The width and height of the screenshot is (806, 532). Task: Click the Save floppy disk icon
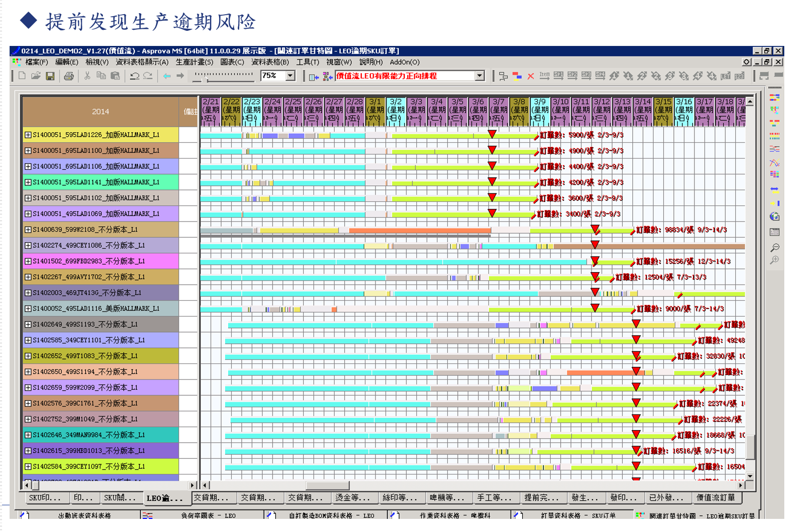point(50,76)
